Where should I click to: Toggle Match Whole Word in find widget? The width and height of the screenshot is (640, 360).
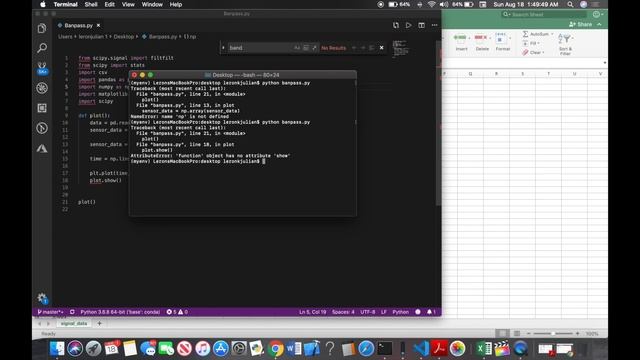306,48
